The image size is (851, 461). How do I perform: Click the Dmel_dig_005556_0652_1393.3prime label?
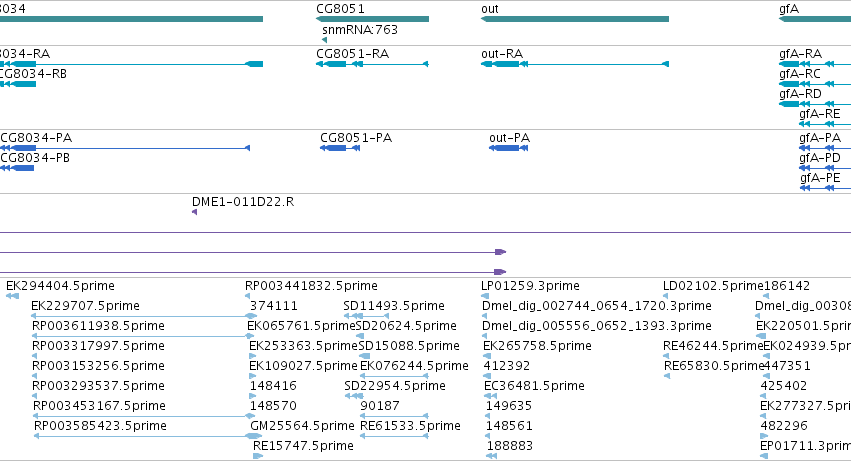[x=596, y=326]
